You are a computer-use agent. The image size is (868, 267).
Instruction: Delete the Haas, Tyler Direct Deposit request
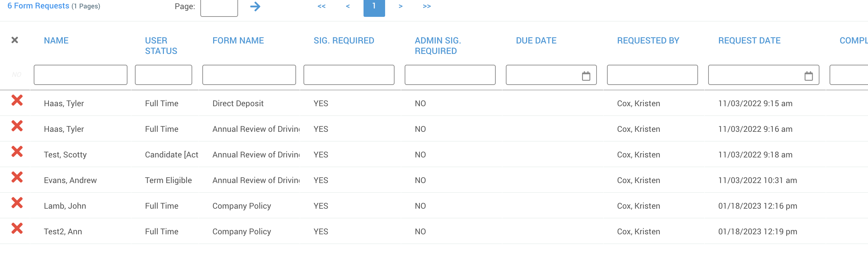[x=17, y=100]
